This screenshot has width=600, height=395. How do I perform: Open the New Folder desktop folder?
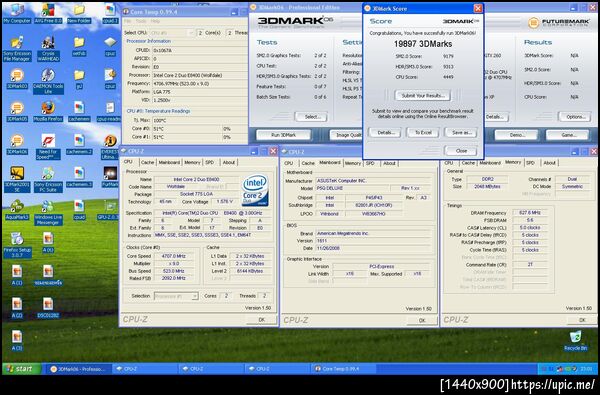point(79,13)
